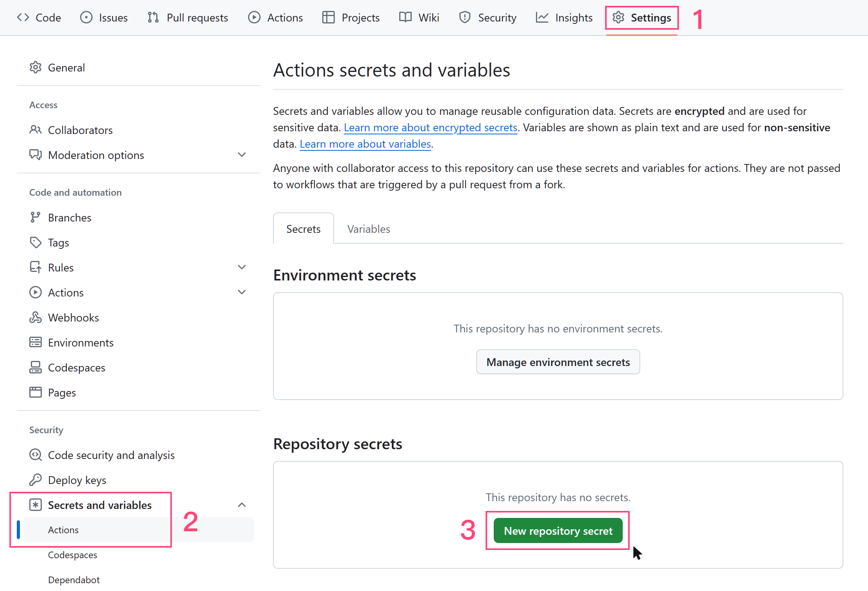The width and height of the screenshot is (868, 591).
Task: Click Manage environment secrets button
Action: point(558,362)
